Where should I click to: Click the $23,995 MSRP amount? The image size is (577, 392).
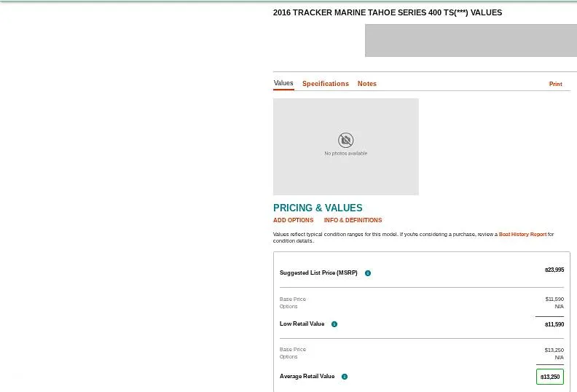554,270
